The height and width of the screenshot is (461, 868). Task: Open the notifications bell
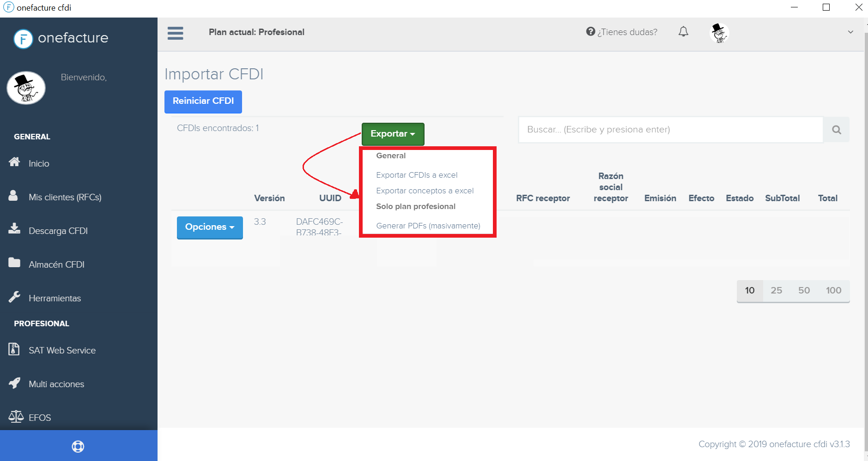pyautogui.click(x=683, y=32)
